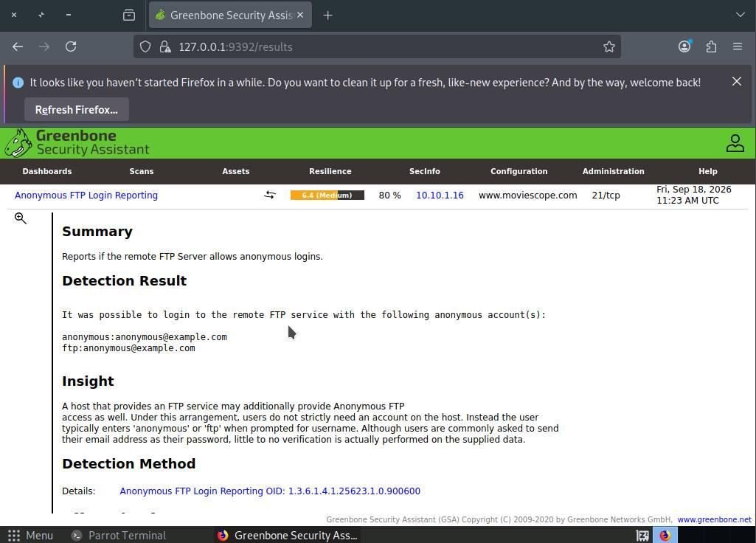Open the Administration menu

614,171
